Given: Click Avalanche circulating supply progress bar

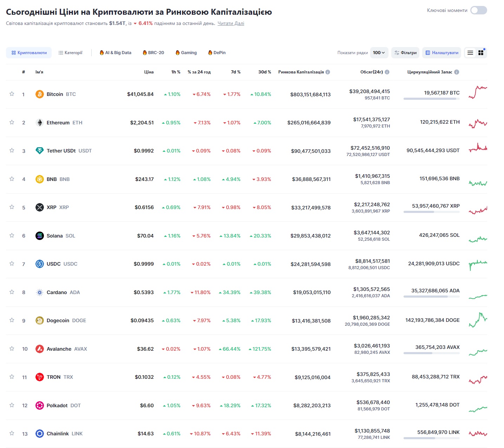Looking at the screenshot, I should click(x=432, y=353).
